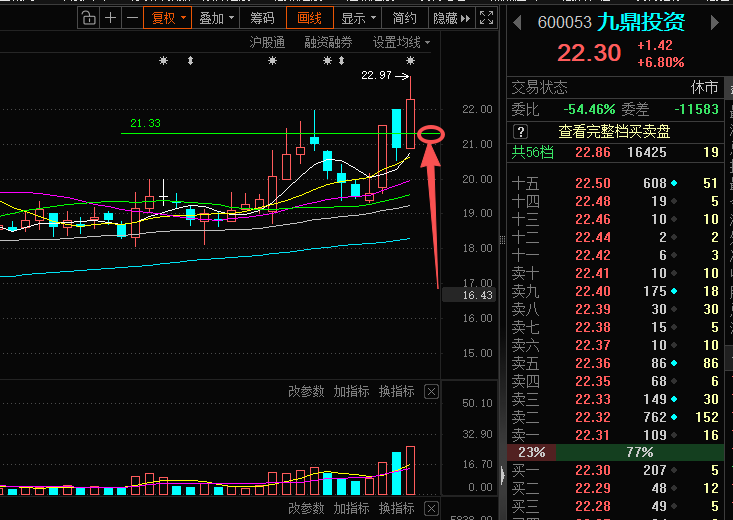
Task: Click the 融资融券 label
Action: tap(328, 43)
